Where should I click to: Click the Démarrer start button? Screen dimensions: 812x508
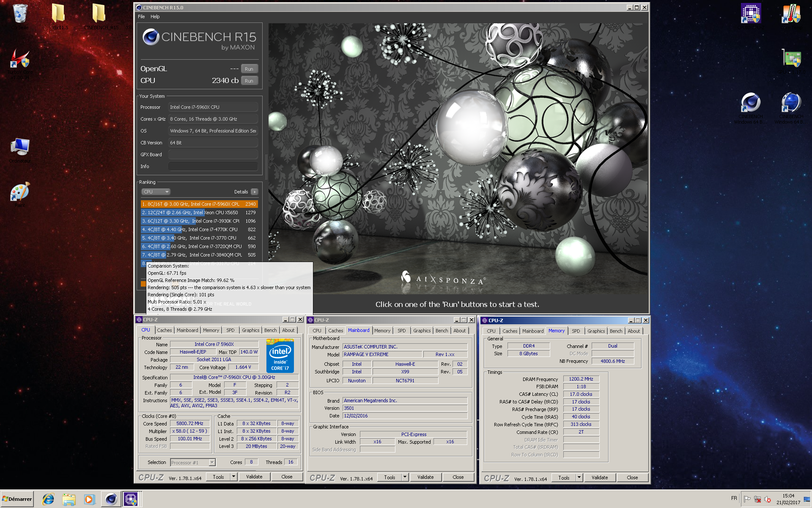point(17,499)
